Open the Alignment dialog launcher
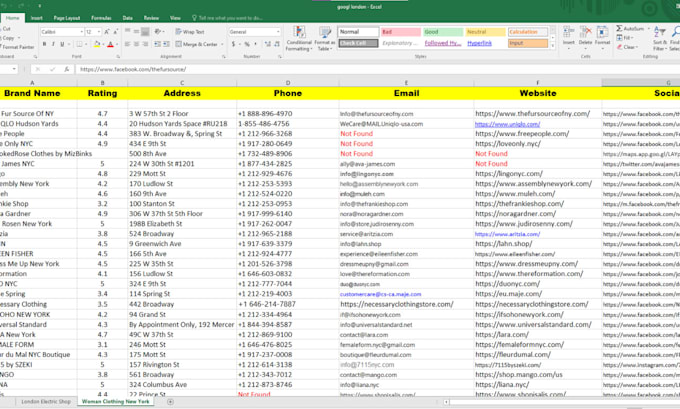 click(224, 56)
